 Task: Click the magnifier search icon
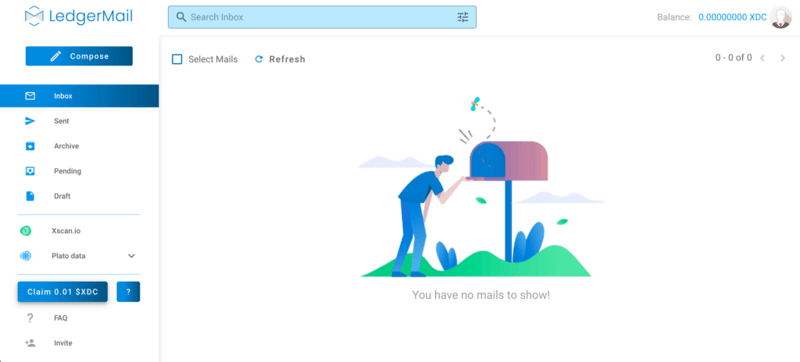(x=181, y=17)
